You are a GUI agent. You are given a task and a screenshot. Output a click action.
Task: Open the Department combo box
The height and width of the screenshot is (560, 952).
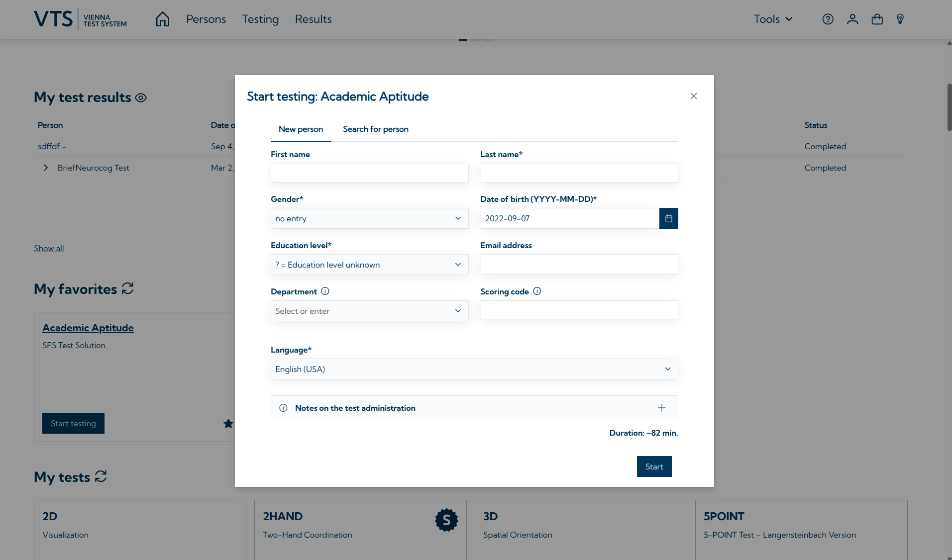tap(369, 311)
